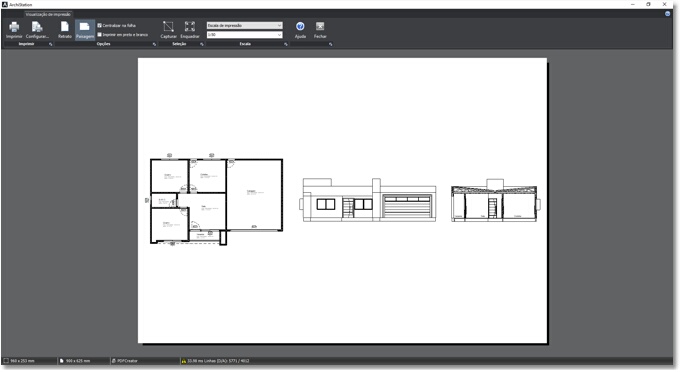Click the floor plan drawing on the page
The image size is (680, 372).
pos(216,201)
